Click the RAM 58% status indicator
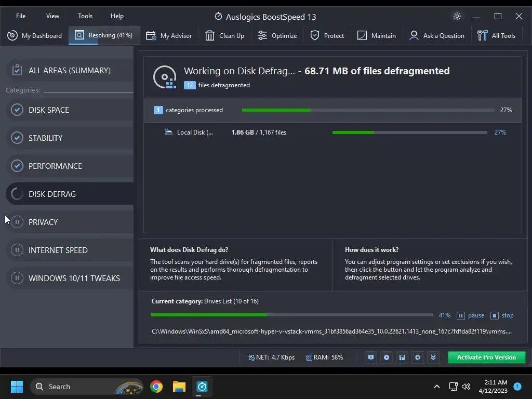This screenshot has width=532, height=399. coord(324,357)
